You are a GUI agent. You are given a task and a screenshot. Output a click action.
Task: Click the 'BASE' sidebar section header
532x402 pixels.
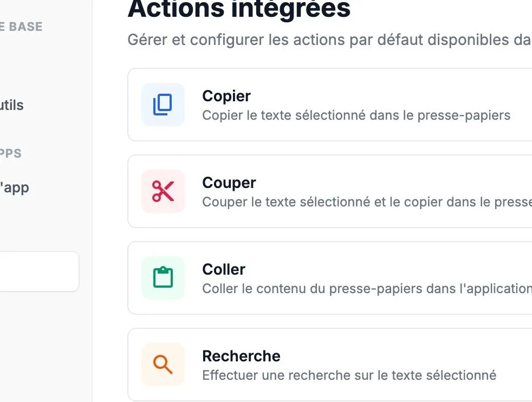[21, 27]
